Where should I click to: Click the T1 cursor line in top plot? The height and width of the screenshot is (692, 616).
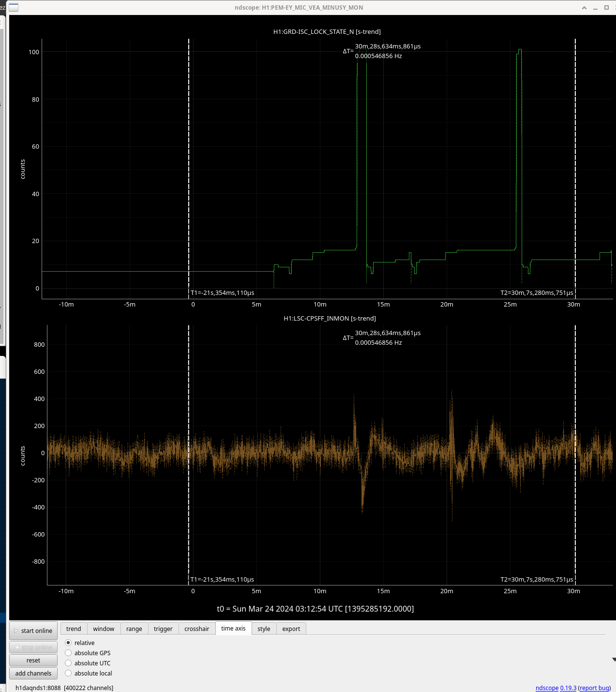click(x=189, y=145)
